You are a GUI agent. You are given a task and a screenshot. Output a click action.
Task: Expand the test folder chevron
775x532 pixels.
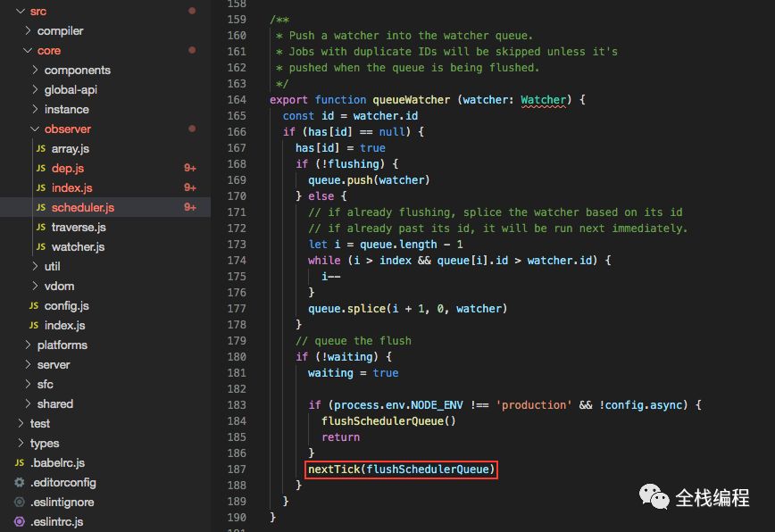pos(21,423)
